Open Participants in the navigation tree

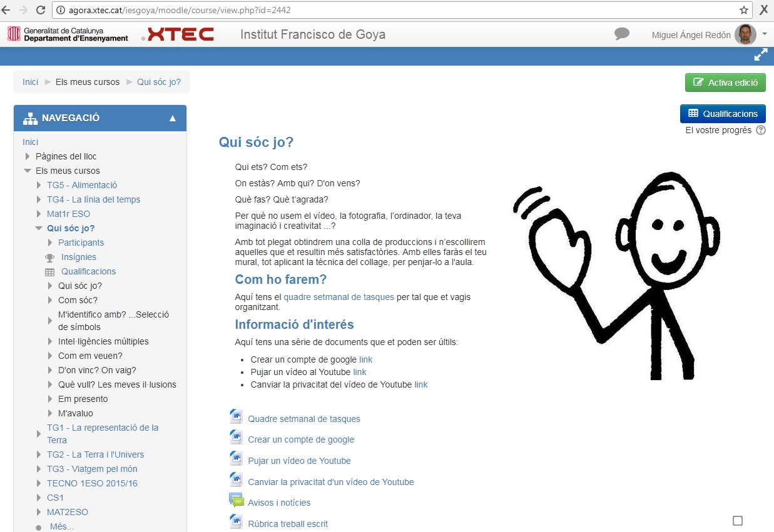click(x=81, y=243)
